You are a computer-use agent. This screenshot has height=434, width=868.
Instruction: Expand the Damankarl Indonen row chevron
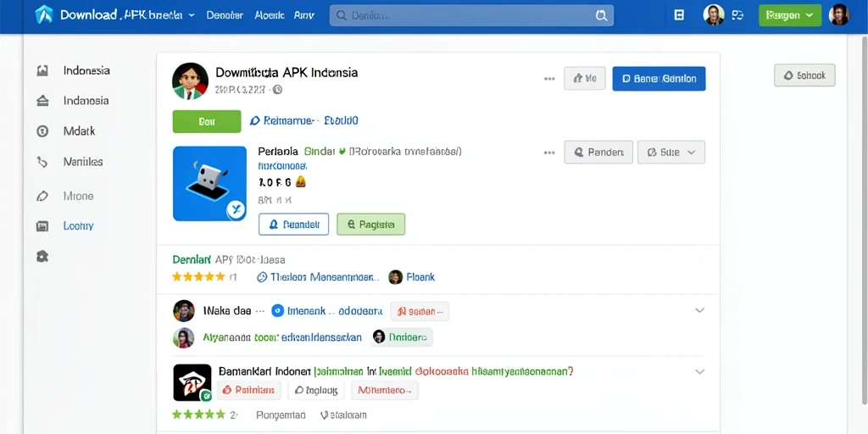pyautogui.click(x=699, y=371)
